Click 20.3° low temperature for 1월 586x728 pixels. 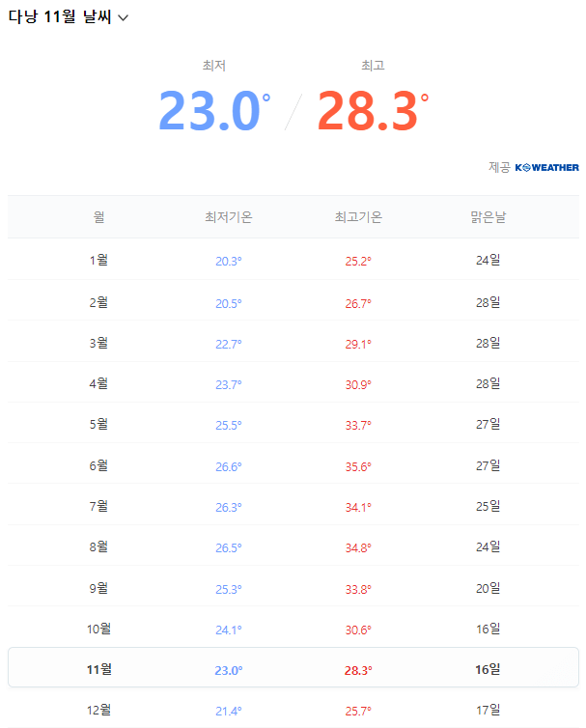229,261
